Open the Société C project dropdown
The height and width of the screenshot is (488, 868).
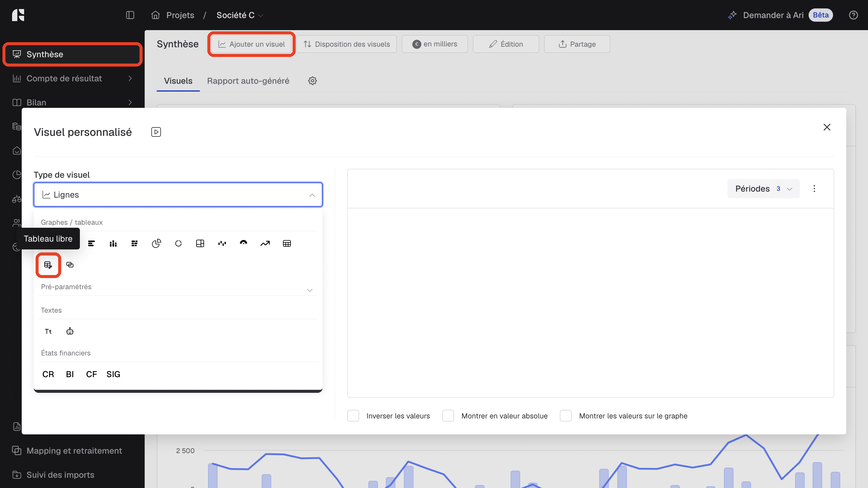point(240,15)
